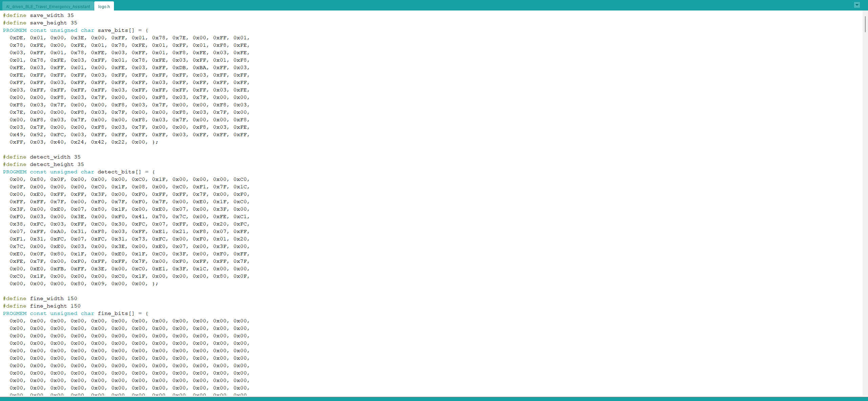Click the 0x92 hex value
868x401 pixels.
(37, 134)
